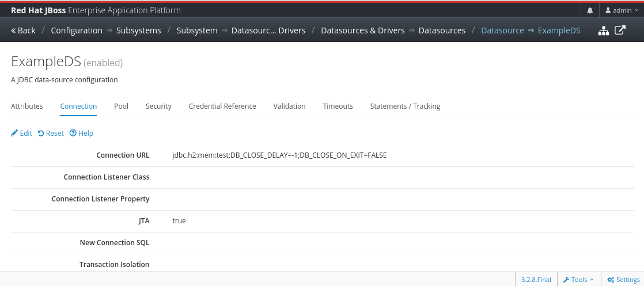The width and height of the screenshot is (644, 286).
Task: Open the Validation tab
Action: (289, 106)
